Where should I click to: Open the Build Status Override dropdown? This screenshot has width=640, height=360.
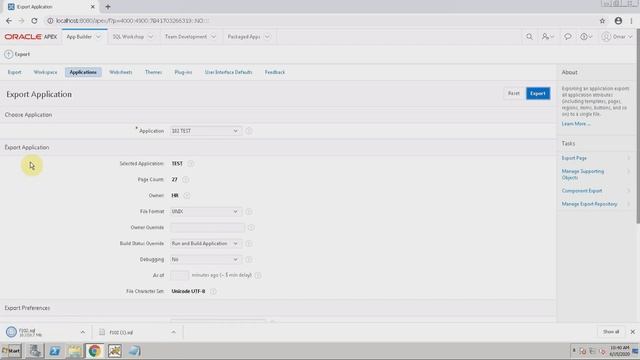coord(205,243)
